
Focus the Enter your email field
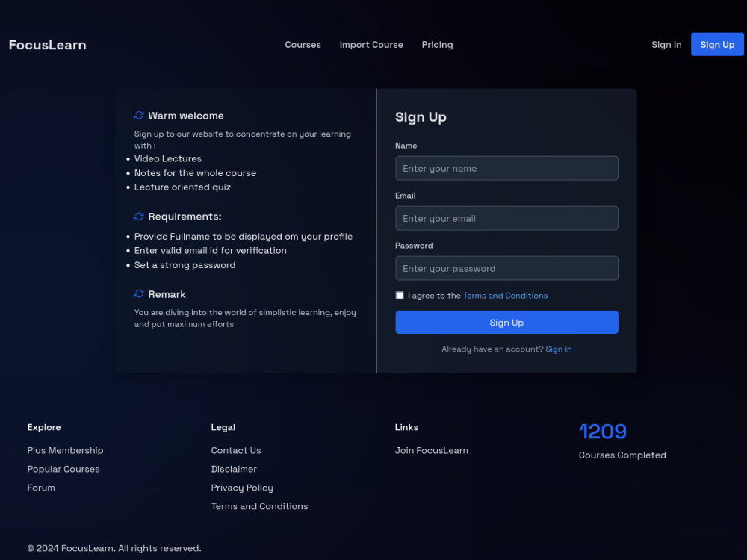pyautogui.click(x=506, y=218)
